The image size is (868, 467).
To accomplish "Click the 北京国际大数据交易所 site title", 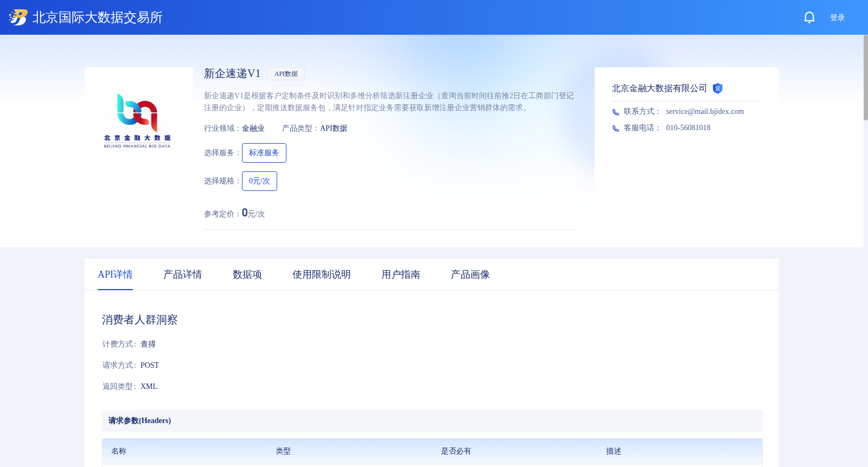I will (98, 17).
